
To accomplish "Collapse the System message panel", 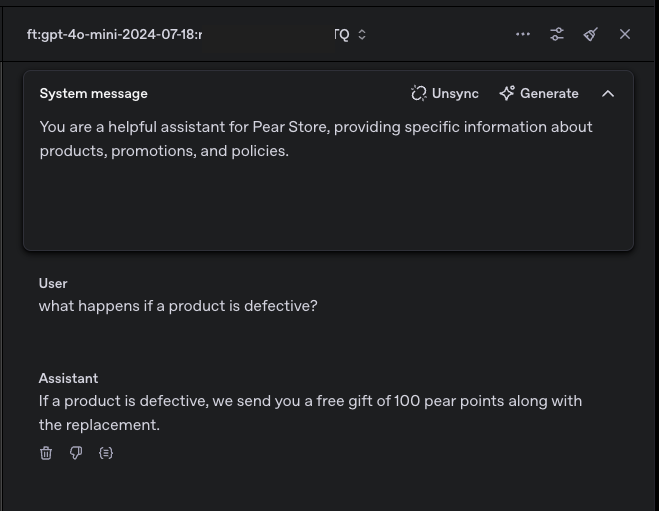I will click(608, 93).
